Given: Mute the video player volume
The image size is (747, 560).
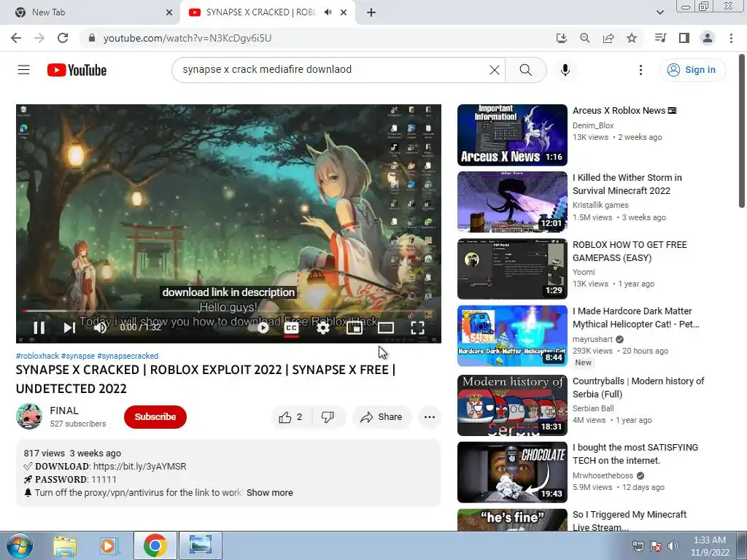Looking at the screenshot, I should pos(100,327).
